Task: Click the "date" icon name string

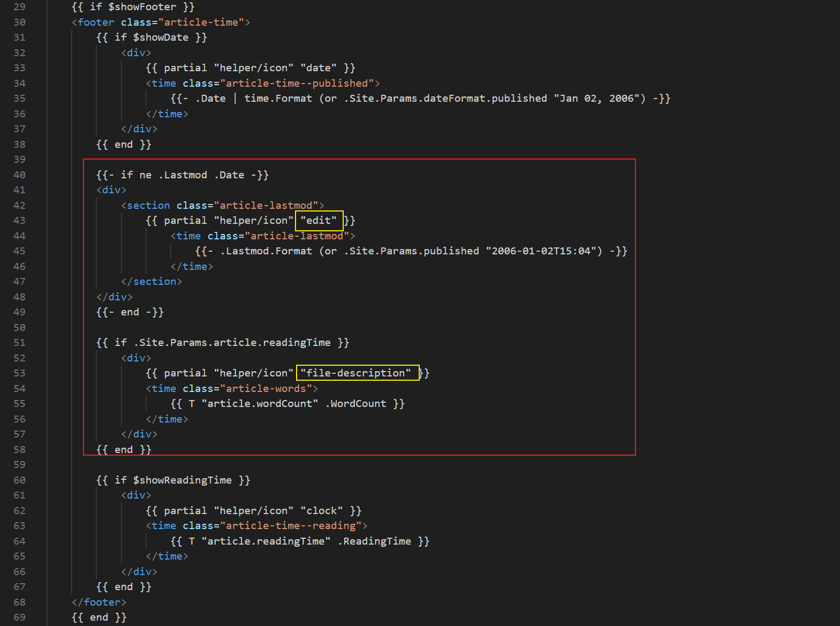Action: (319, 68)
